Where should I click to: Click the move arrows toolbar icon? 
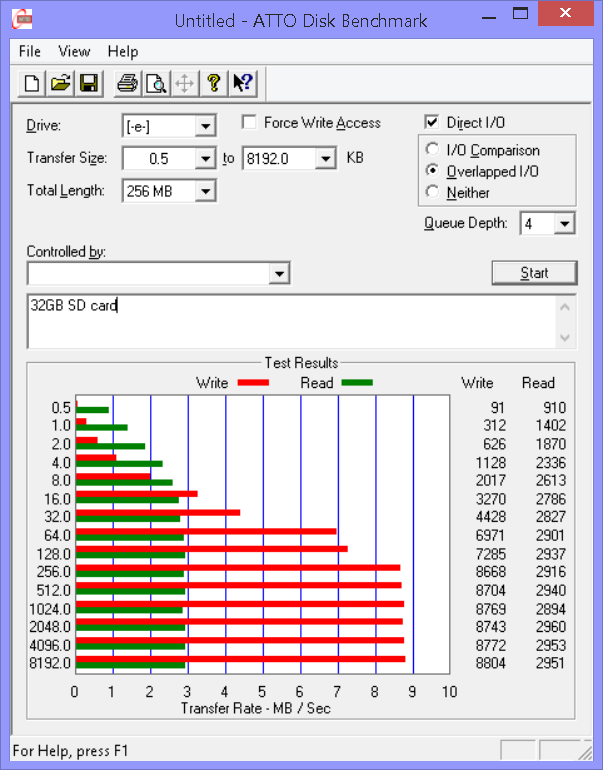185,83
